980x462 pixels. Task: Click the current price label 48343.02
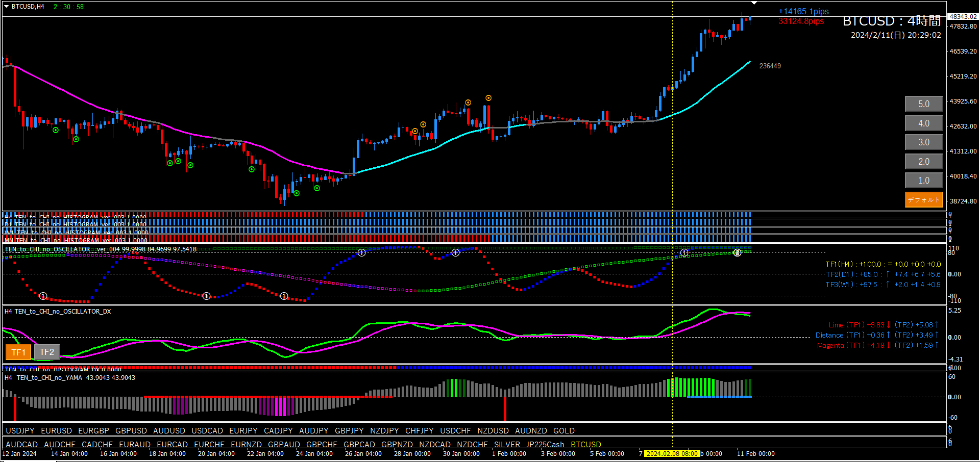coord(963,17)
